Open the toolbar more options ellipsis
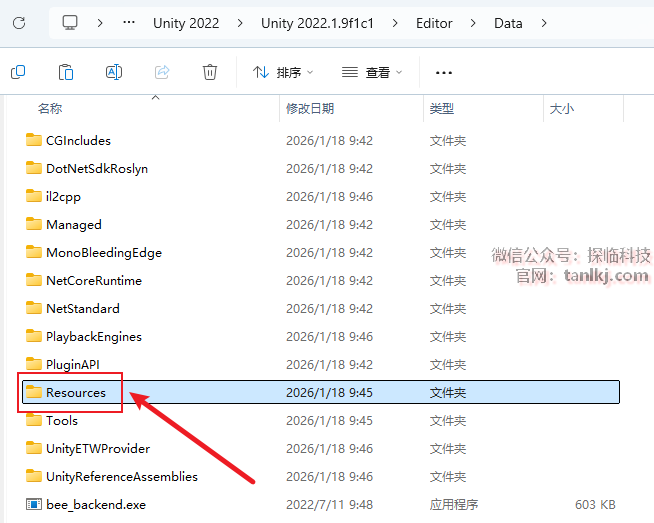The height and width of the screenshot is (523, 654). pos(443,73)
